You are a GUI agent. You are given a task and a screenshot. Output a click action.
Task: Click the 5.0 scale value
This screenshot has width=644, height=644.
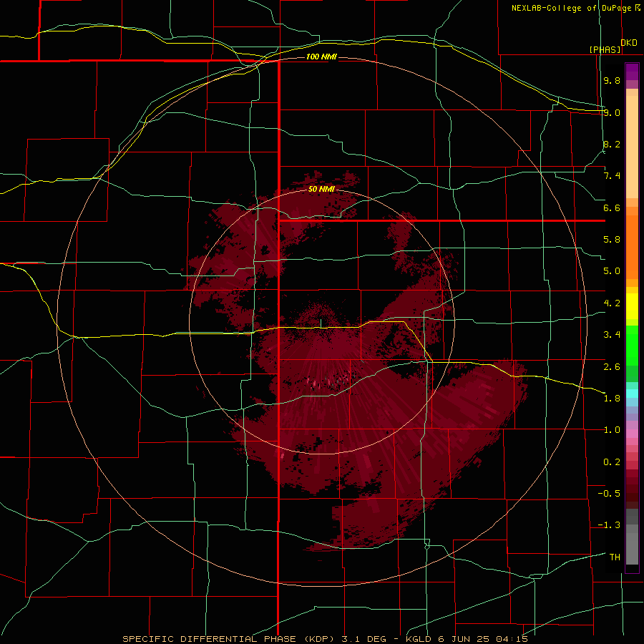[x=612, y=271]
